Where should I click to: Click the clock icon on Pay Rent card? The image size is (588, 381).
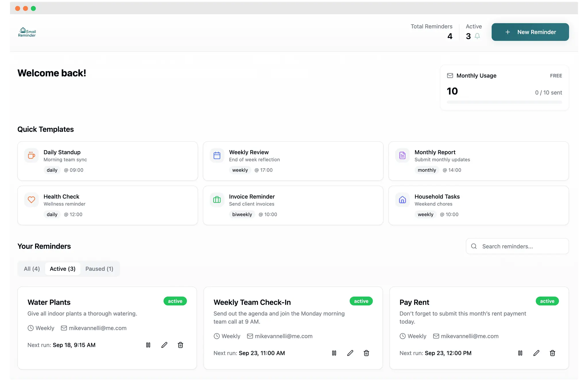click(x=403, y=336)
